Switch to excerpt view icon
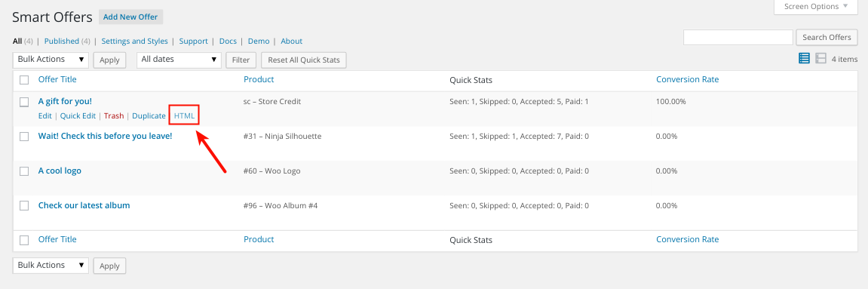868x289 pixels. point(820,58)
